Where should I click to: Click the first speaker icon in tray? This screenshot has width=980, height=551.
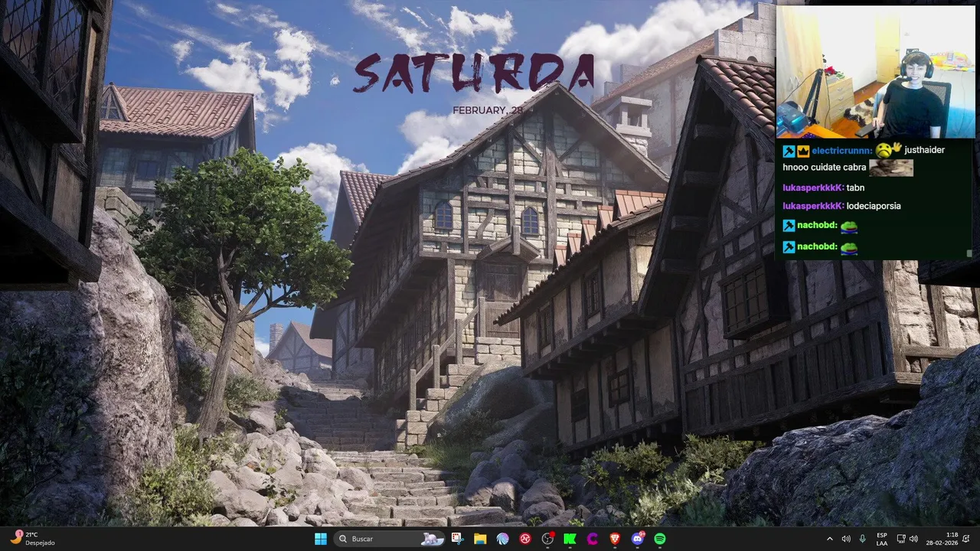[x=846, y=539]
